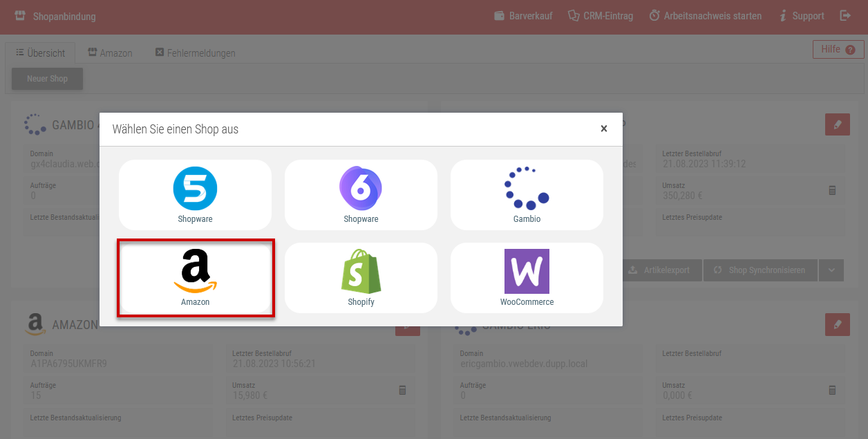The width and height of the screenshot is (868, 439).
Task: Select Amazon as the shop
Action: click(196, 278)
